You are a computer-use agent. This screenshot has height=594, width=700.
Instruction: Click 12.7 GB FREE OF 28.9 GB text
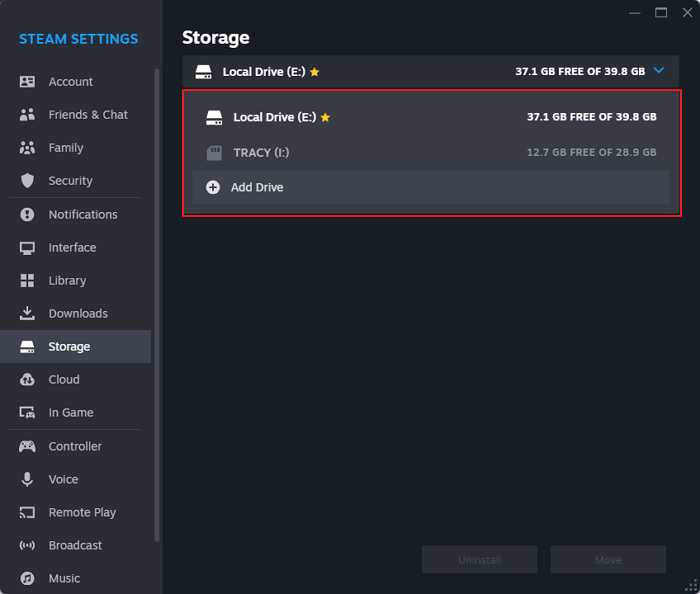592,153
